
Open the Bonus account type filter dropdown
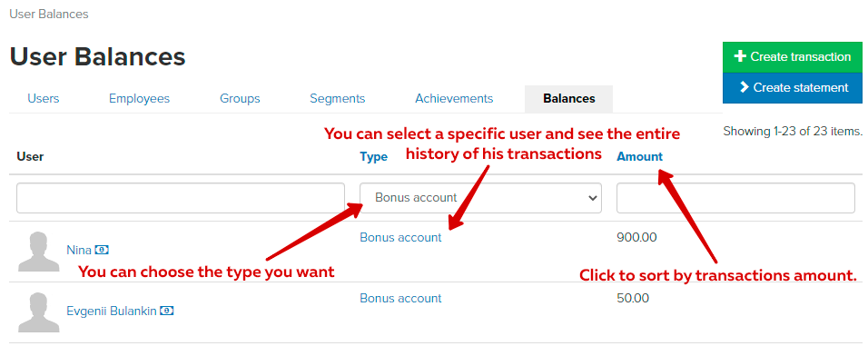[480, 198]
